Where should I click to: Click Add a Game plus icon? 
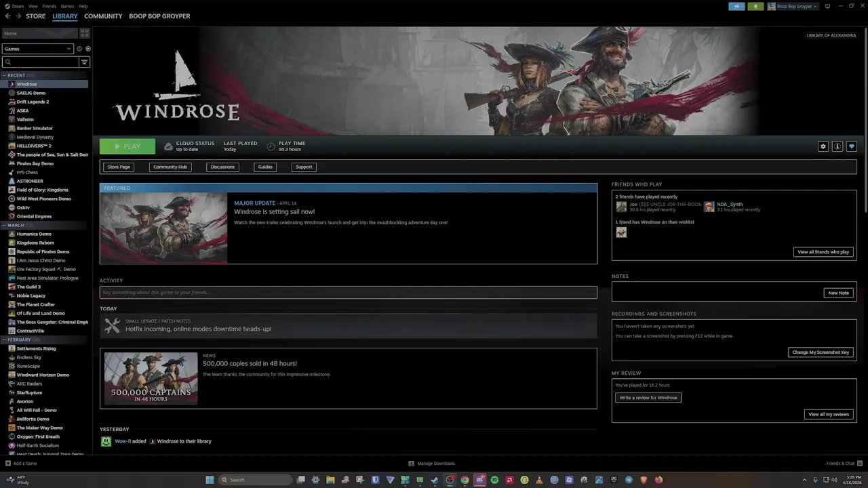(x=8, y=464)
